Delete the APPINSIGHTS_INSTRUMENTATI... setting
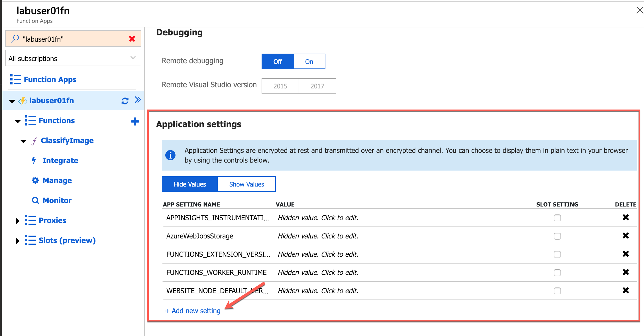 [x=626, y=217]
